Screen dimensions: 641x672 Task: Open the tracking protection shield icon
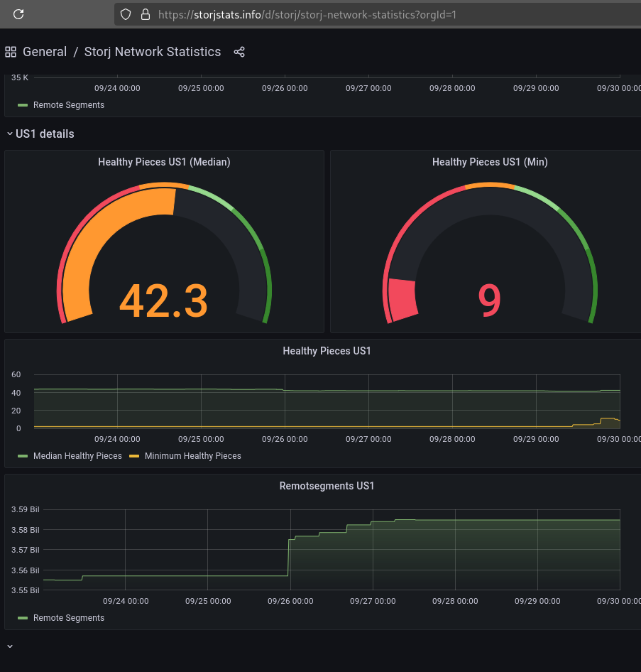pos(126,13)
